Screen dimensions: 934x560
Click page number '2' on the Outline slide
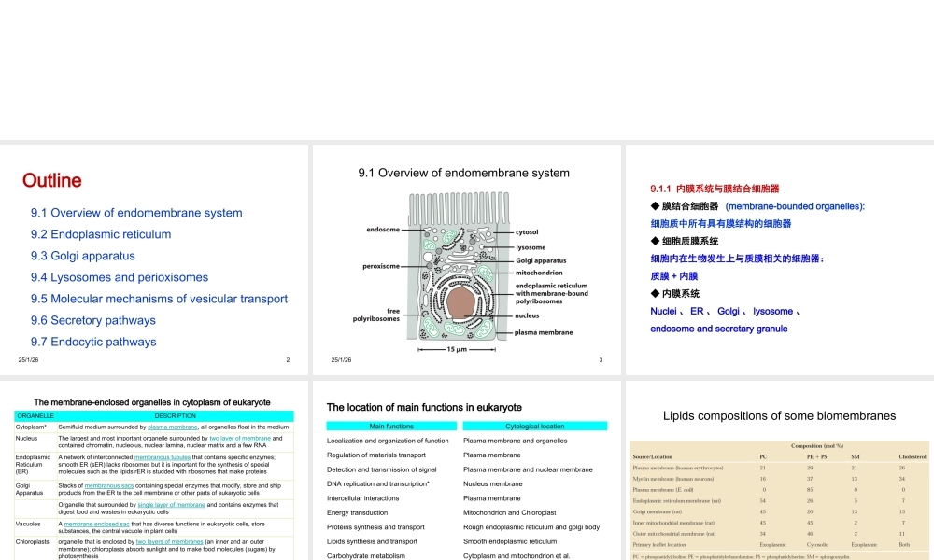point(288,360)
